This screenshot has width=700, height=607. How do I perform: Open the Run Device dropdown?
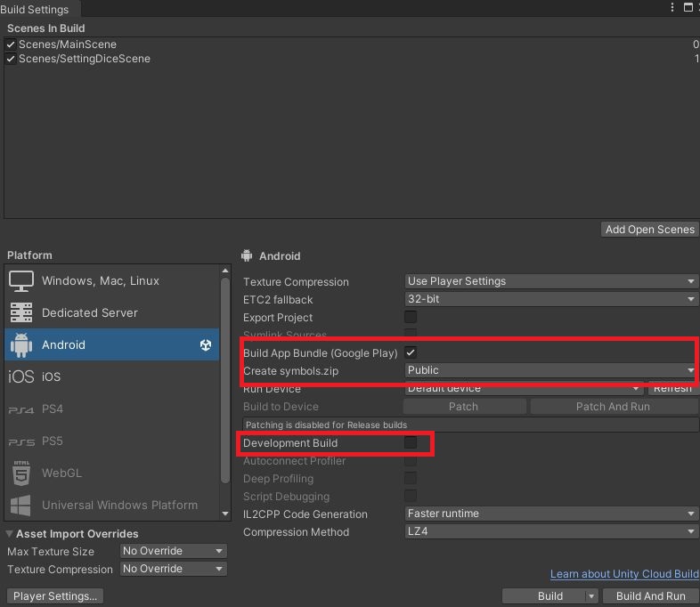[x=524, y=388]
